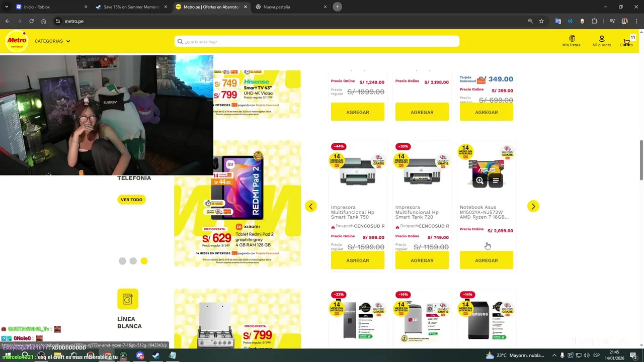Open the Discord icon in the taskbar
644x362 pixels.
pos(140,355)
